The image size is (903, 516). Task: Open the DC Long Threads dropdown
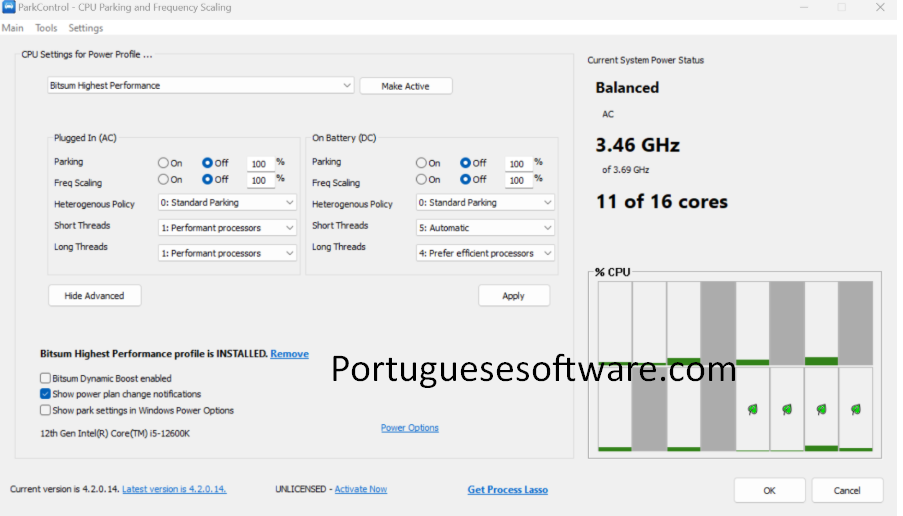(485, 254)
